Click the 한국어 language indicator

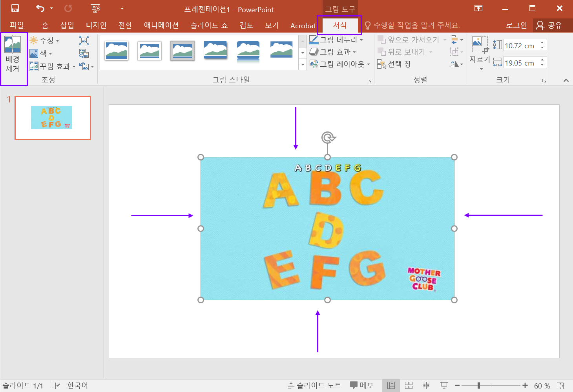coord(77,385)
